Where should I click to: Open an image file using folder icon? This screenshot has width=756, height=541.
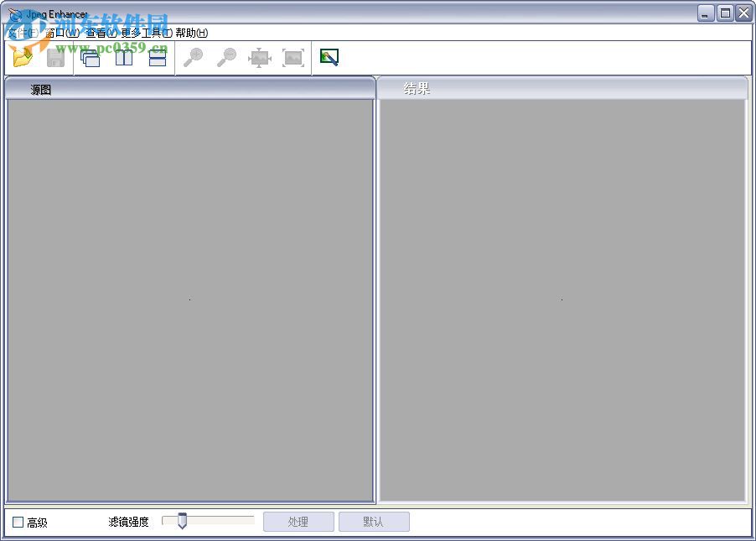tap(22, 57)
